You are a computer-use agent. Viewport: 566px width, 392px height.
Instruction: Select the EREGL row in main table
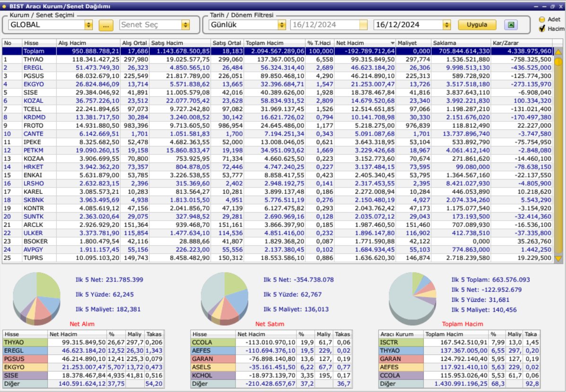pos(277,68)
